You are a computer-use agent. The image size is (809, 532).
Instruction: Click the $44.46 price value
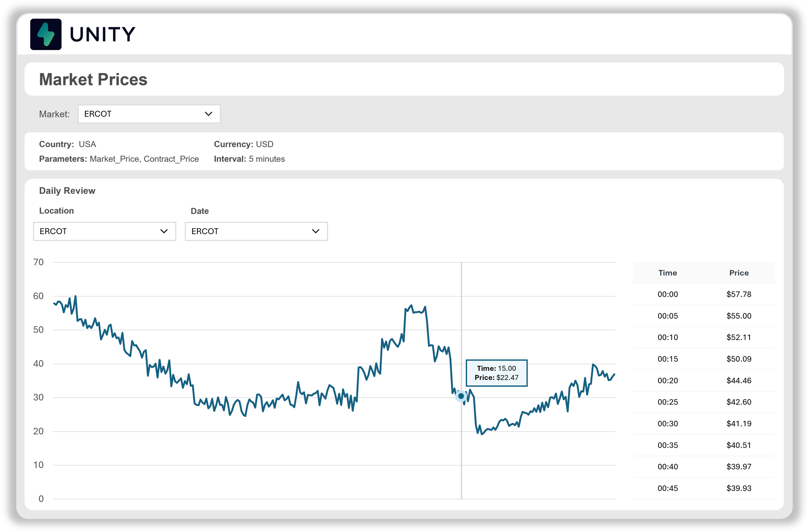pos(739,381)
